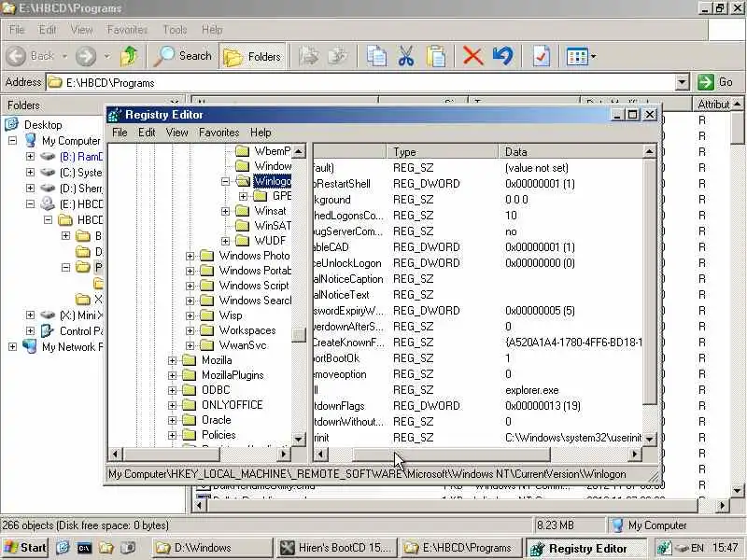Click the blue Undo arrow icon
Screen dimensions: 747x560
pos(503,56)
